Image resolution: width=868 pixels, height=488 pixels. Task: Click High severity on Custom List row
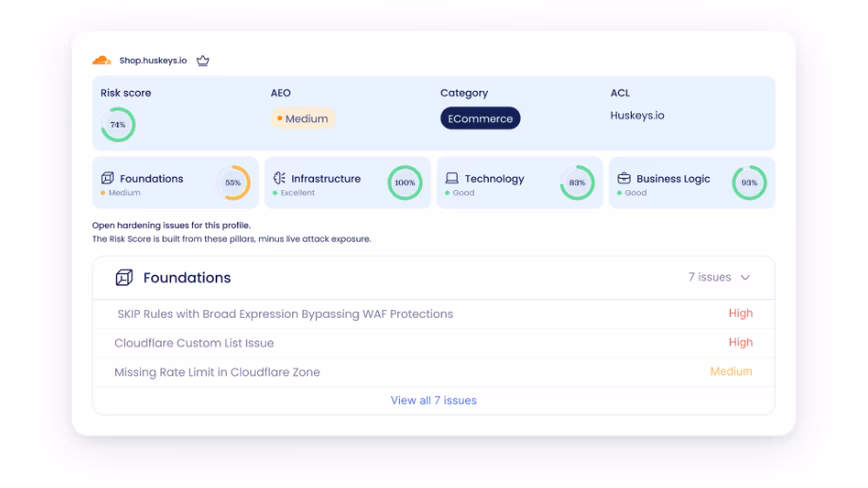point(740,342)
